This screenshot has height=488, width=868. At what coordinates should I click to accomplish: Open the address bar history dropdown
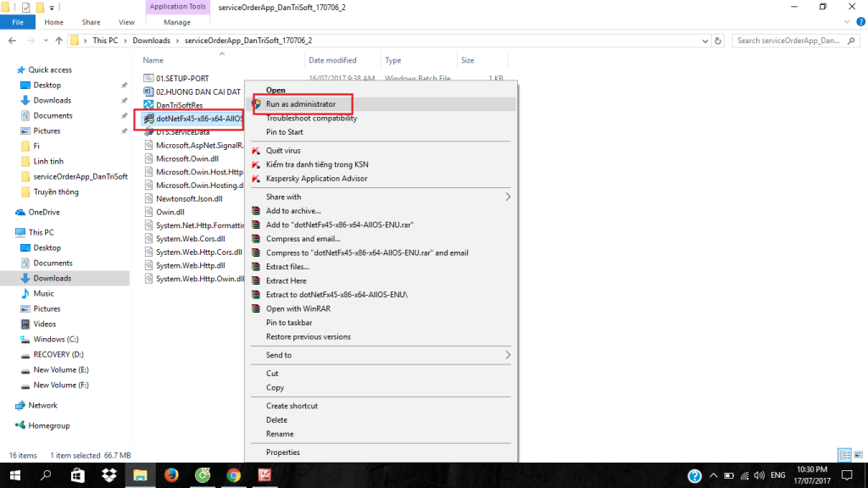(x=704, y=41)
